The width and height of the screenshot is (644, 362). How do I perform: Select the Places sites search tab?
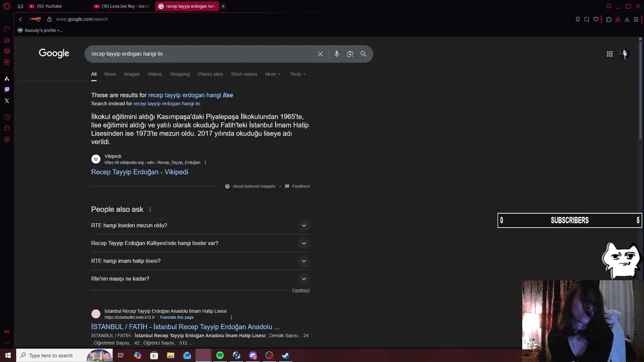click(x=210, y=74)
